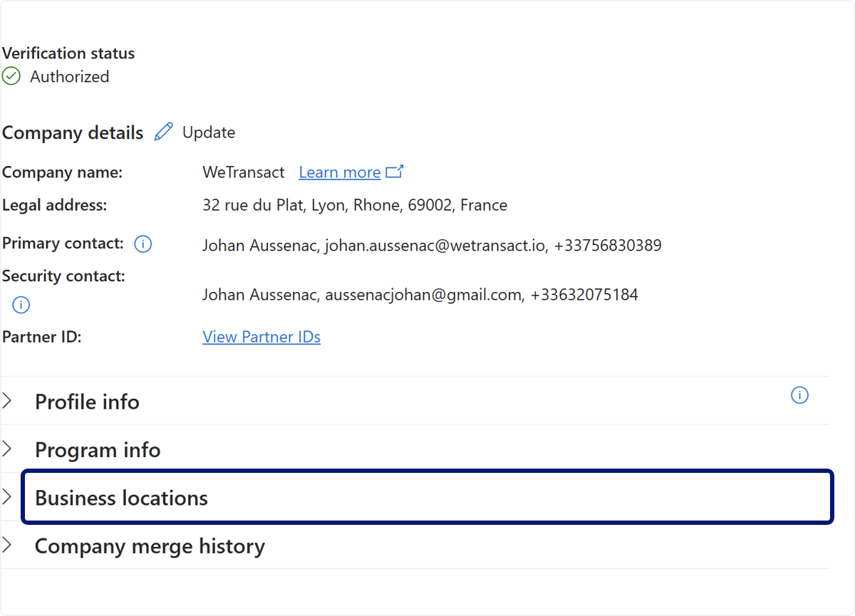Click the WeTransact company name
The image size is (855, 616).
point(244,172)
